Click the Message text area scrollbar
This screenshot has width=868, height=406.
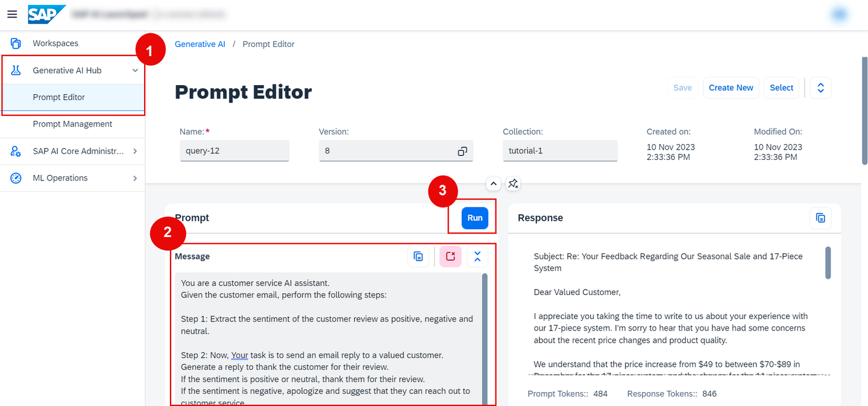click(485, 338)
